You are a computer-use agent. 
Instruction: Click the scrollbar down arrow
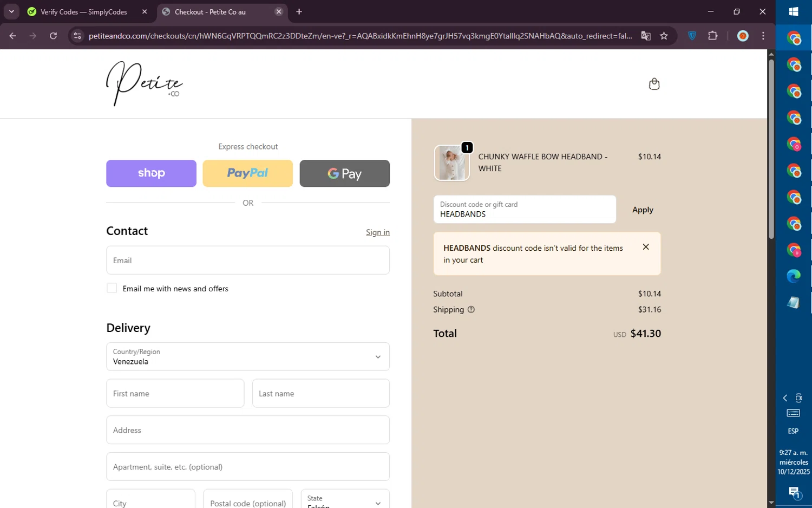[x=771, y=503]
